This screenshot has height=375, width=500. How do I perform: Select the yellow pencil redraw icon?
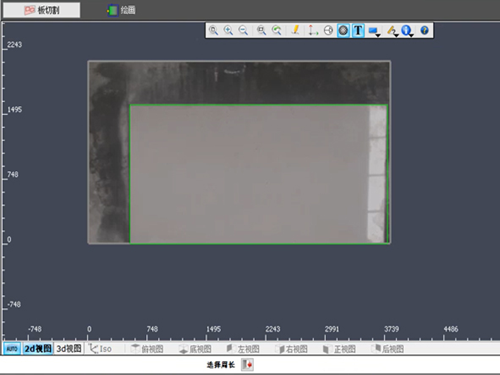tap(295, 31)
